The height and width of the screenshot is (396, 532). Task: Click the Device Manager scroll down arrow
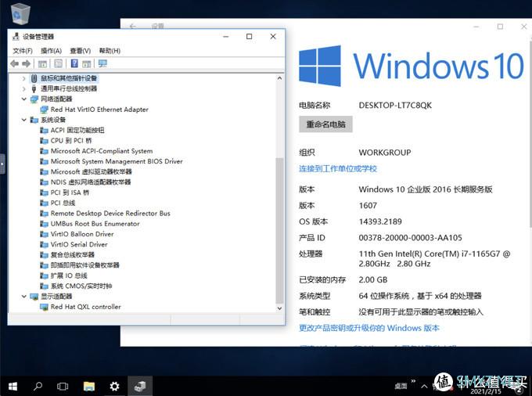tap(279, 308)
